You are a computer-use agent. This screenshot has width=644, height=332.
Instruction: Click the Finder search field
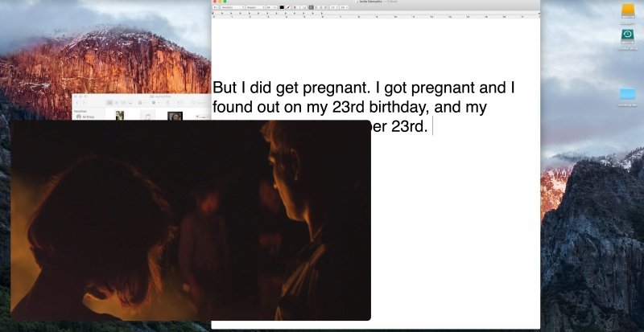click(200, 103)
